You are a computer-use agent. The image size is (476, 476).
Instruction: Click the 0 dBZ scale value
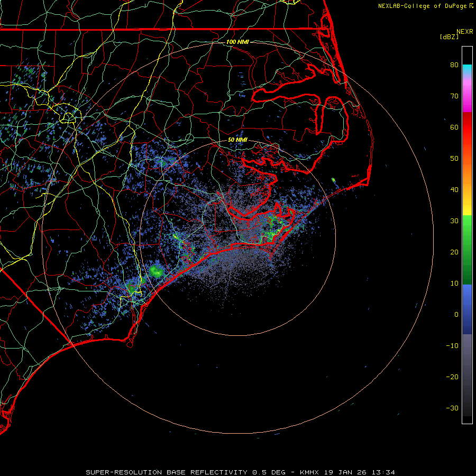456,315
